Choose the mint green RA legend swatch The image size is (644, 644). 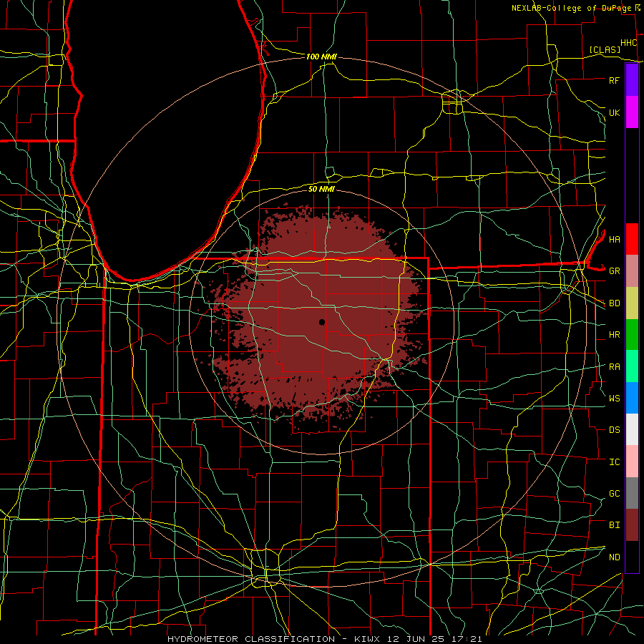tap(632, 366)
